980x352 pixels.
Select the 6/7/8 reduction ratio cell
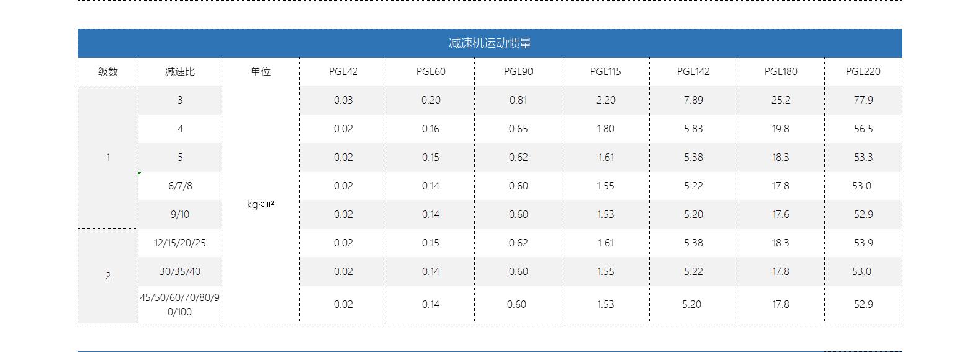(x=180, y=186)
